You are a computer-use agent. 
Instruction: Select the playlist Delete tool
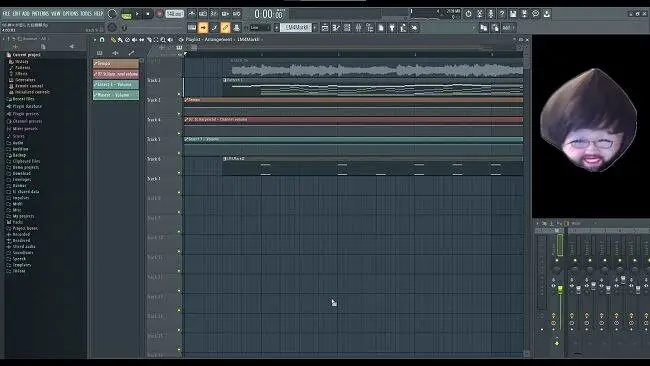point(127,40)
